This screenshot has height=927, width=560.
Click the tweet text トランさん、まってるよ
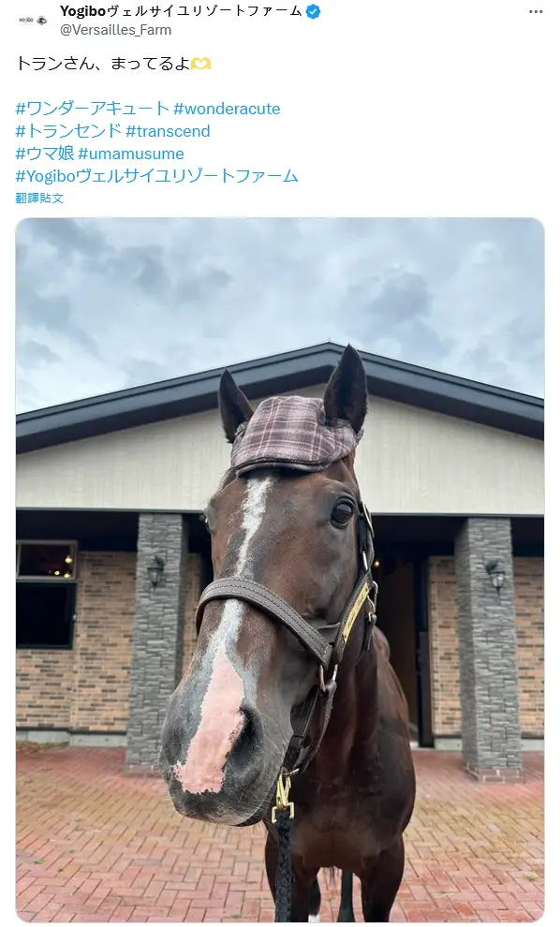tap(102, 64)
